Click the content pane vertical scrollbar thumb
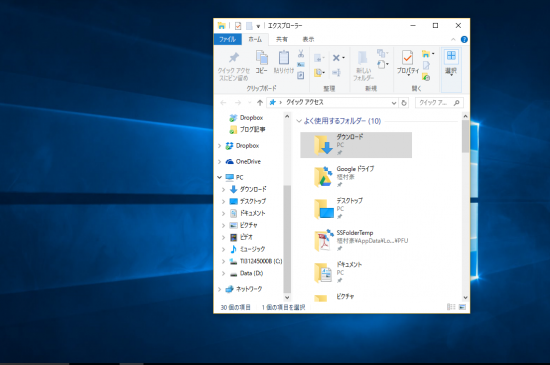This screenshot has width=550, height=365. pyautogui.click(x=465, y=136)
